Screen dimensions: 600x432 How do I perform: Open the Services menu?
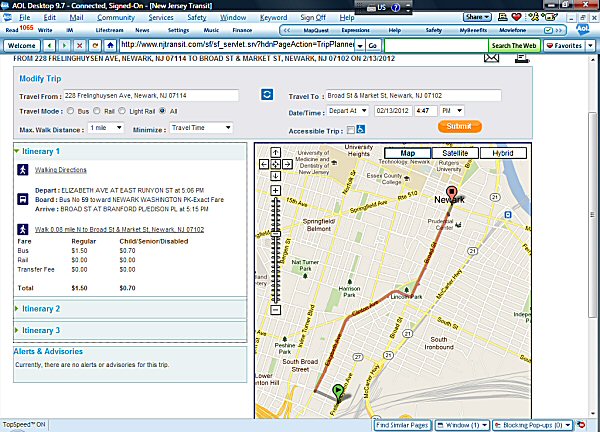point(161,18)
